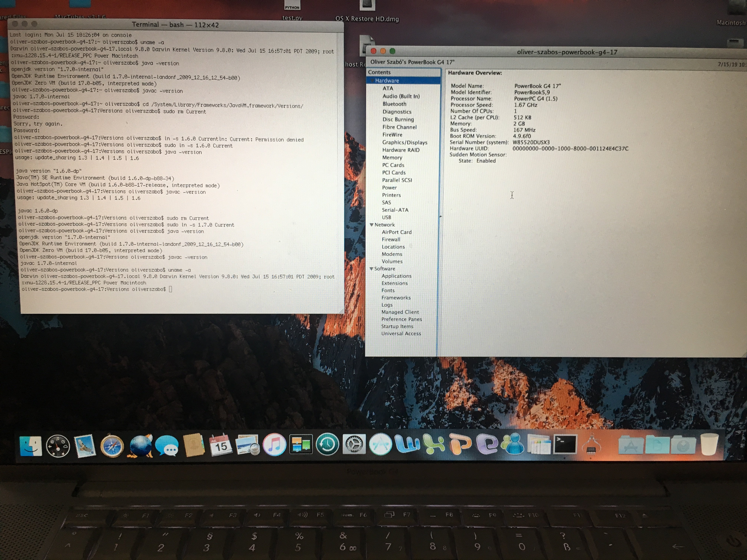Open the globe-with-fox browser icon in Dock
The height and width of the screenshot is (560, 747).
point(140,446)
